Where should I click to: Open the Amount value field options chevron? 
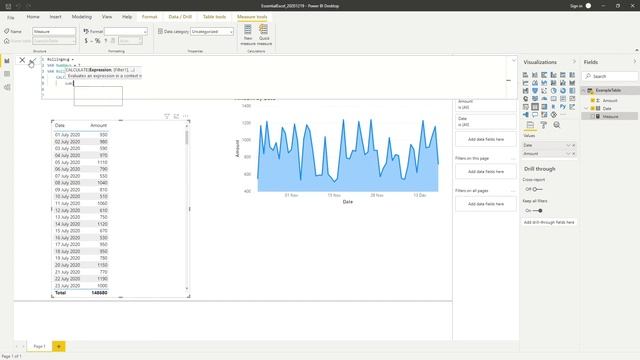tap(568, 153)
